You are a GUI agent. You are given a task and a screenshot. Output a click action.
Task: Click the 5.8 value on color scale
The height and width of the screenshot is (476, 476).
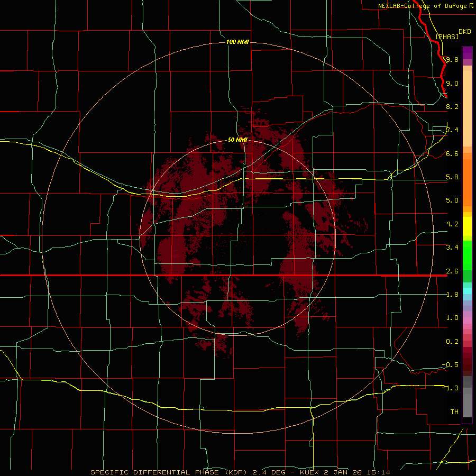(452, 177)
